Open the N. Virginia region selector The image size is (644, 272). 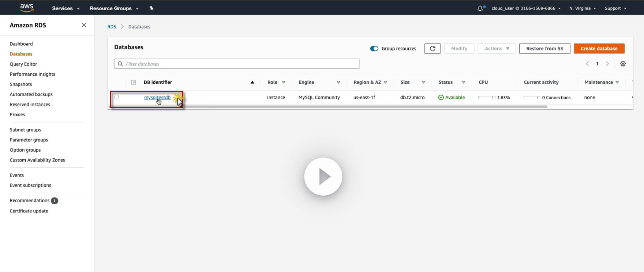[583, 8]
